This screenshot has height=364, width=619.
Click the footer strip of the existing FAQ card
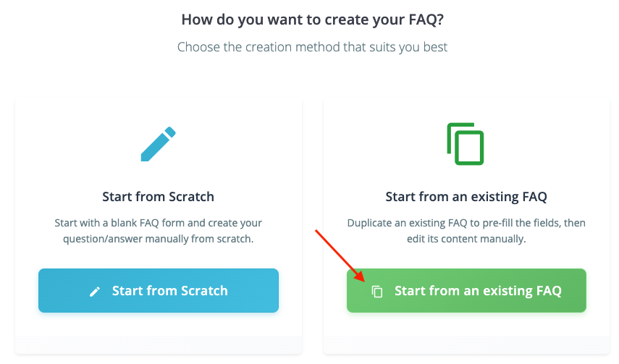tap(466, 344)
